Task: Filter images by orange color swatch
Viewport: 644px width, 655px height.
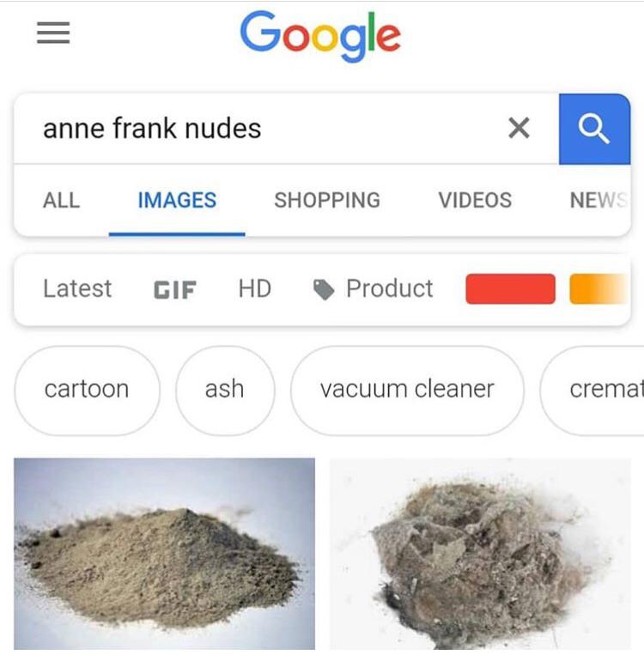Action: [598, 289]
